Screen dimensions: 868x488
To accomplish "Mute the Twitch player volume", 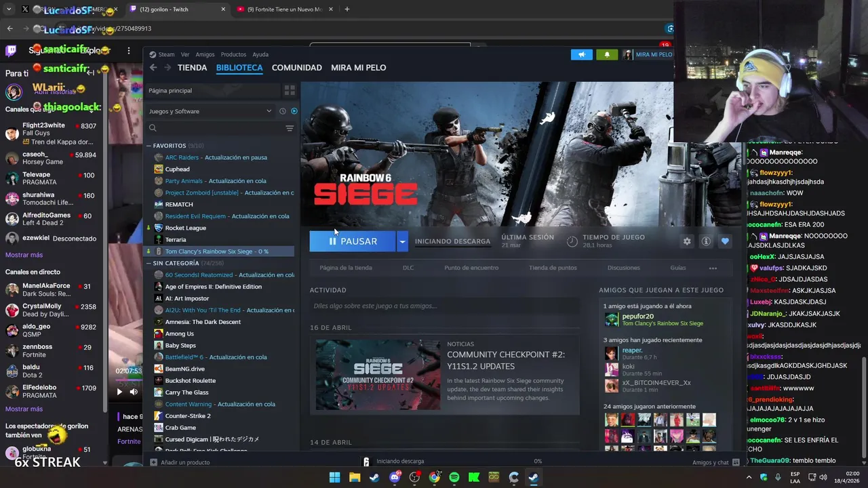I will 134,391.
